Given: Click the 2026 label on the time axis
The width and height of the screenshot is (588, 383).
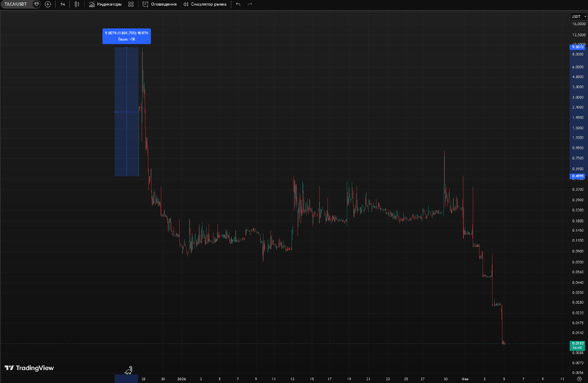Looking at the screenshot, I should 182,379.
